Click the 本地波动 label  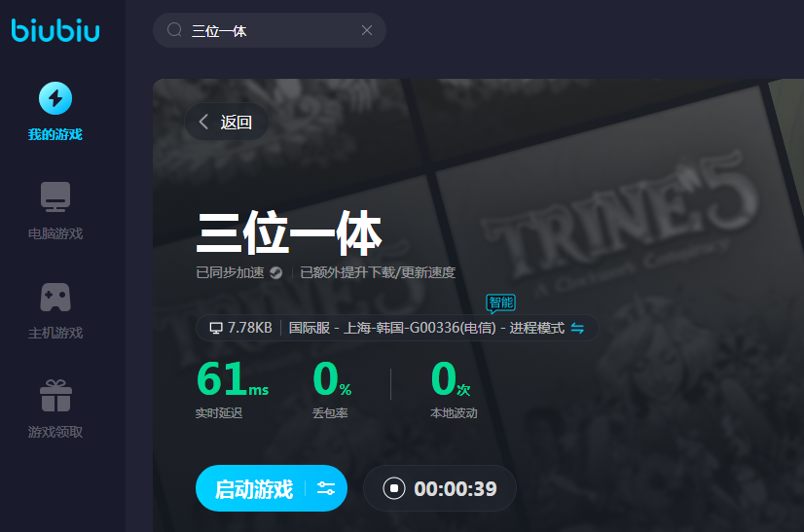(454, 413)
